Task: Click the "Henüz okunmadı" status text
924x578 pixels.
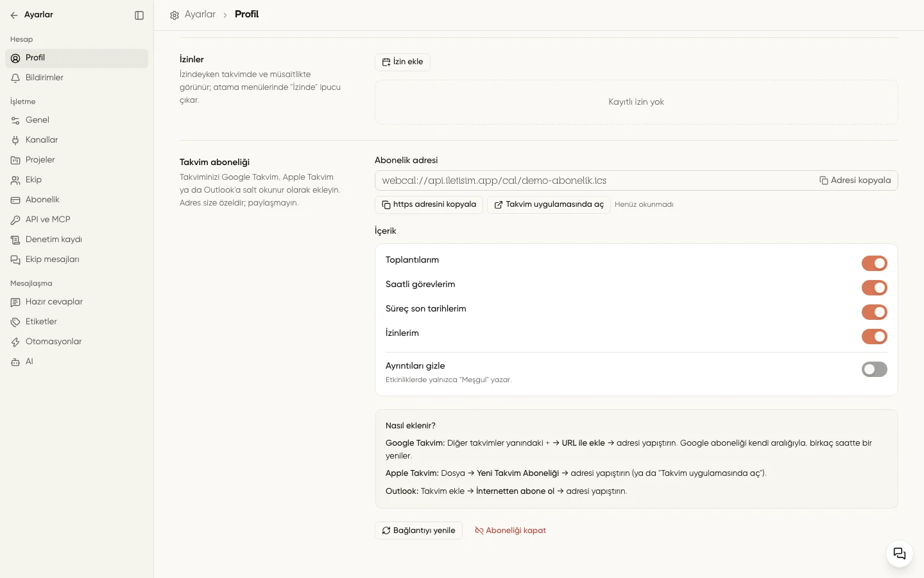Action: click(644, 205)
